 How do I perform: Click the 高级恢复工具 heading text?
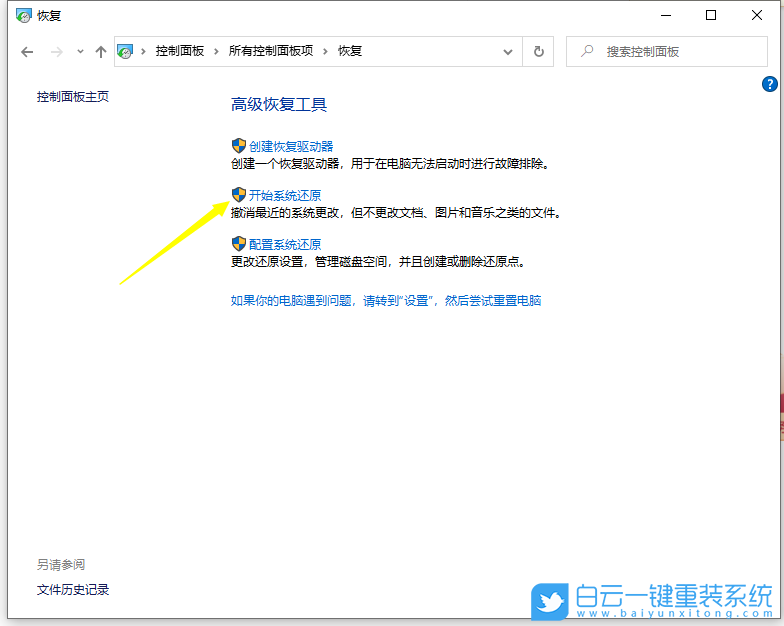click(279, 104)
